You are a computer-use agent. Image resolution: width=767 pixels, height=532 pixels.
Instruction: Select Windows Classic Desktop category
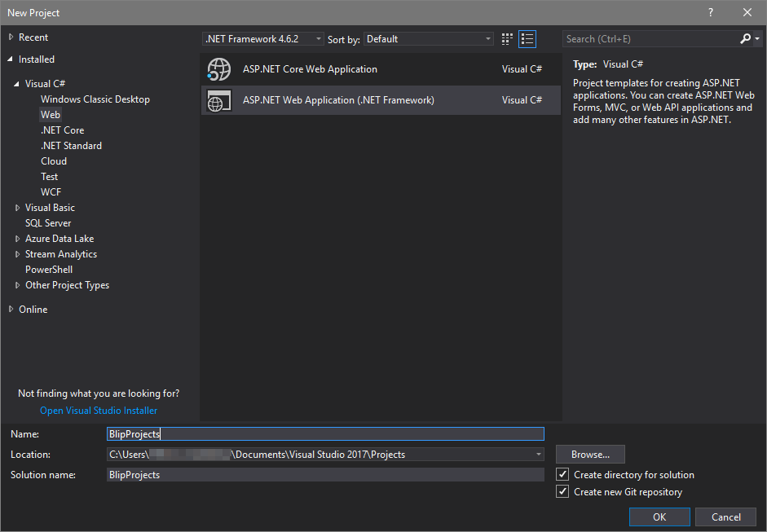[95, 99]
